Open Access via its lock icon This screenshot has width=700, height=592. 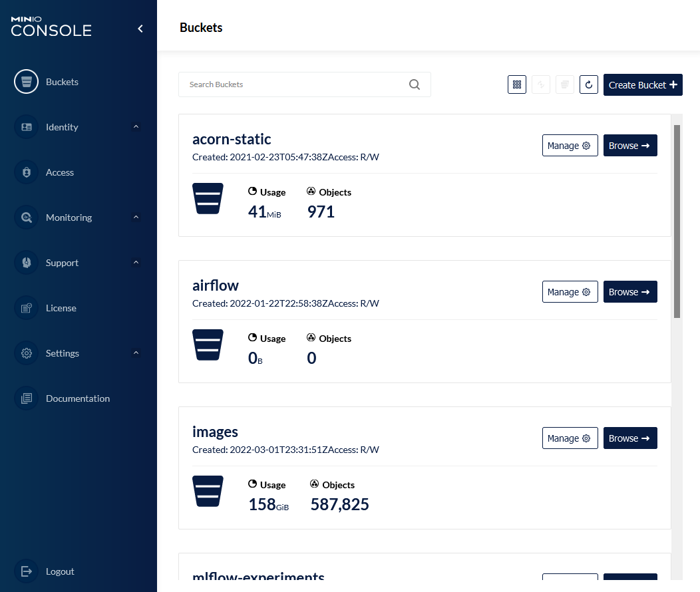[27, 172]
